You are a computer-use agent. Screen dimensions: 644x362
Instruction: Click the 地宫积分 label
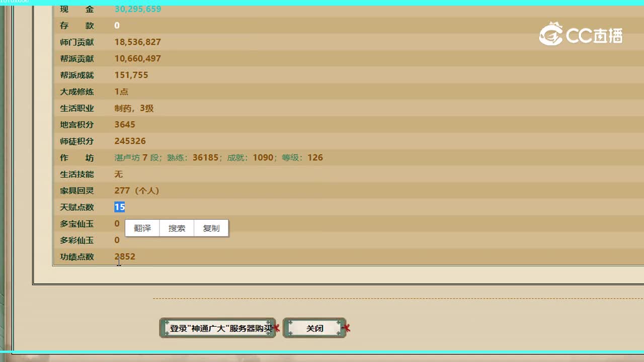point(77,125)
